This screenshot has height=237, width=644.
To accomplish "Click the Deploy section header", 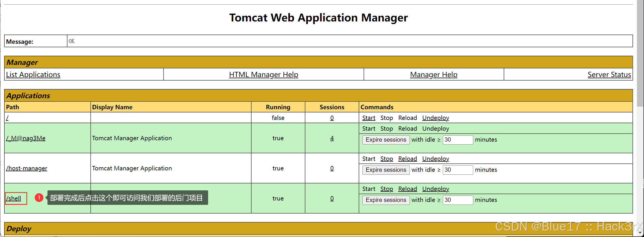I will coord(318,229).
